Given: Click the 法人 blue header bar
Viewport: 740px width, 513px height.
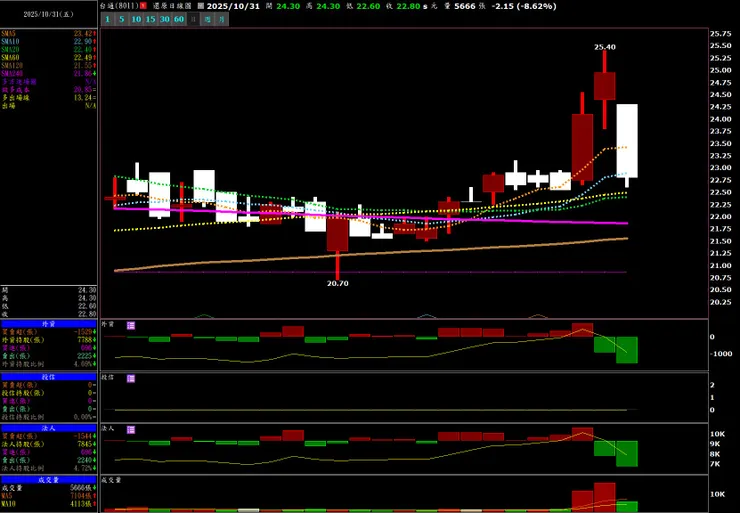Looking at the screenshot, I should (x=49, y=429).
